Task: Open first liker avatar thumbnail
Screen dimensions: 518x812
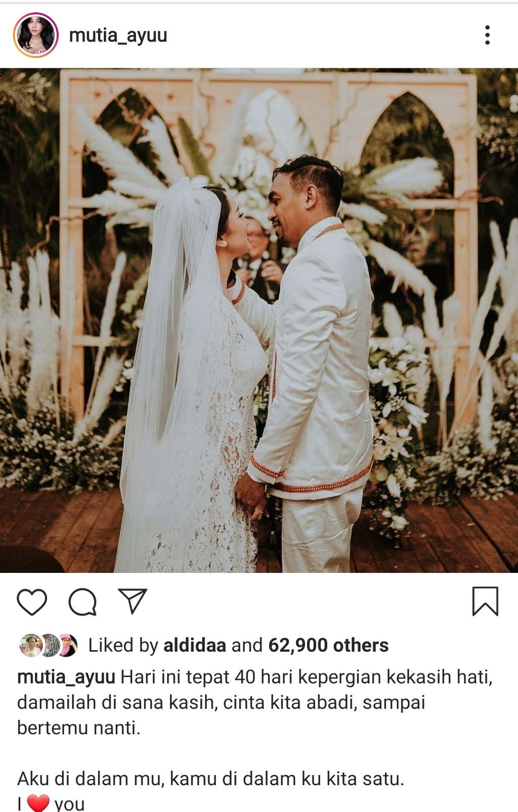Action: tap(30, 645)
